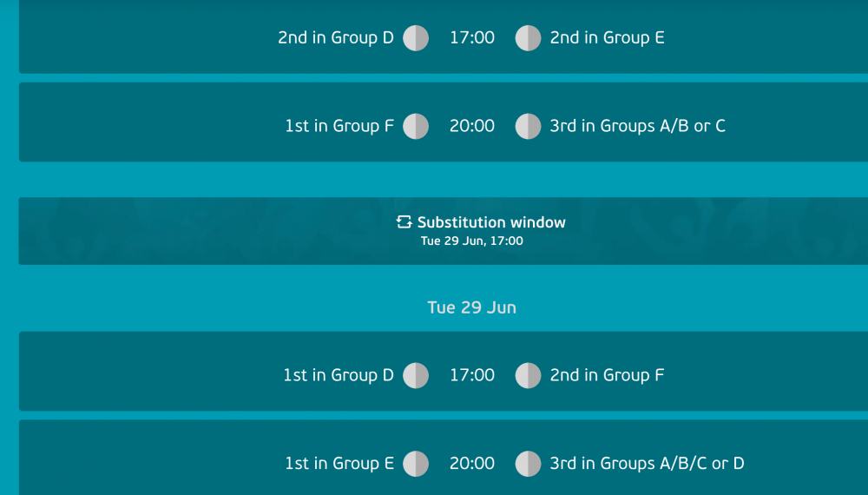The height and width of the screenshot is (495, 868).
Task: Click the badge next to 1st in Group D
Action: [416, 375]
